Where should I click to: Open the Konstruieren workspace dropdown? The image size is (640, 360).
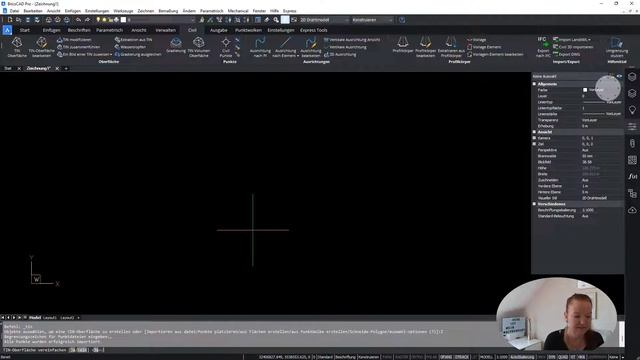click(x=373, y=20)
